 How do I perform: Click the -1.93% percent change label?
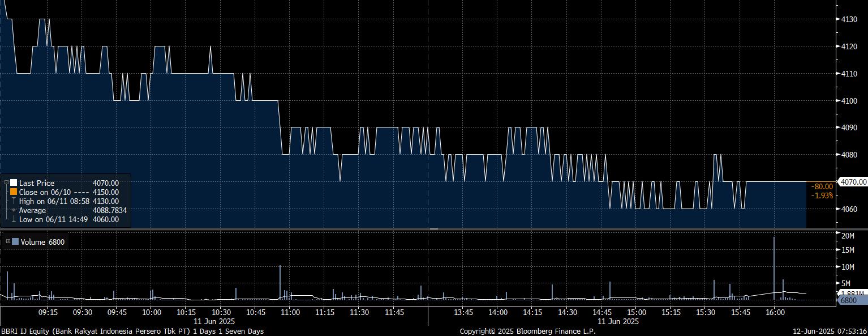(822, 195)
